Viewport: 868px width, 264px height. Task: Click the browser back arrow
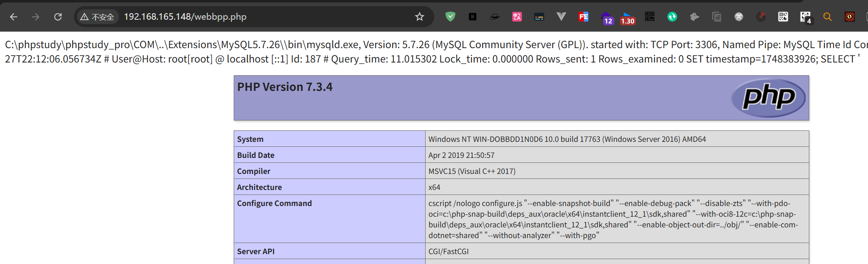pyautogui.click(x=14, y=17)
